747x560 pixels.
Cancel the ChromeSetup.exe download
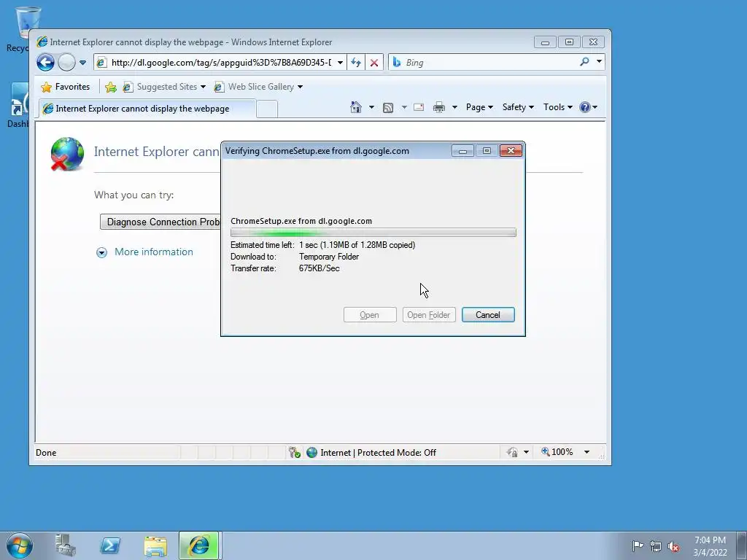pos(488,315)
